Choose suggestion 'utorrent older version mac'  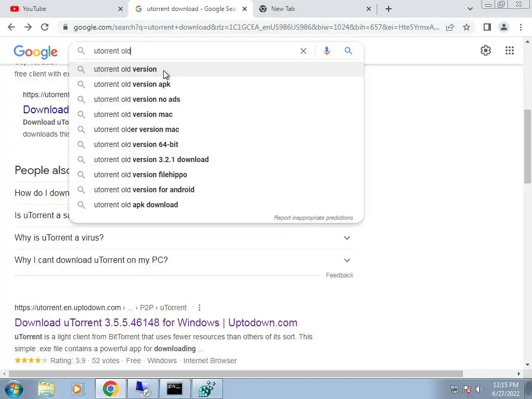point(217,129)
